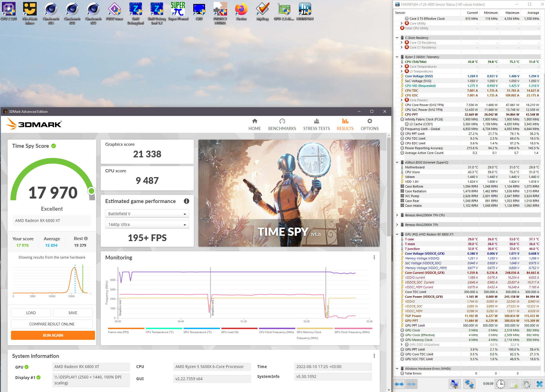Toggle the Core Utility hidden sensor marker

(407, 23)
